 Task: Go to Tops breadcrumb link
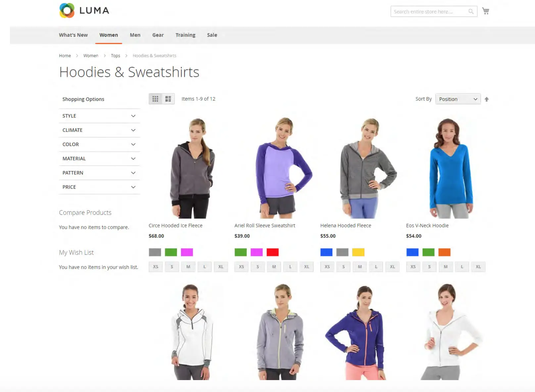[x=116, y=56]
